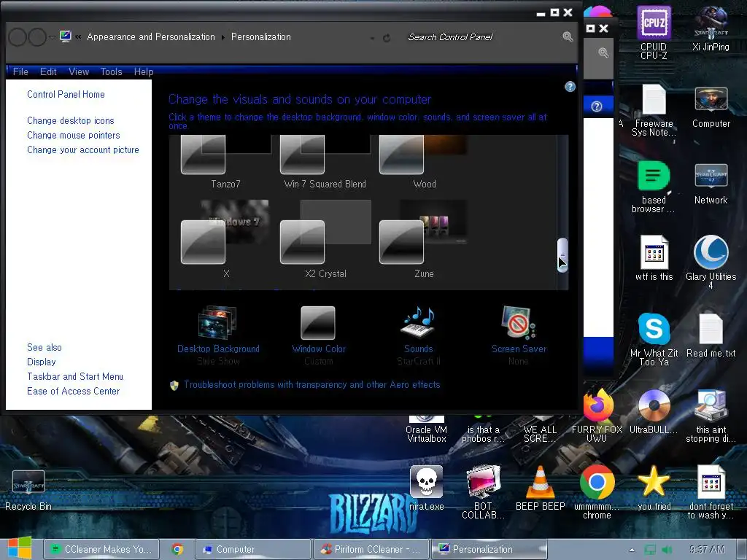Launch BEEP BEEP VLC cone icon
Image resolution: width=747 pixels, height=560 pixels.
point(541,488)
